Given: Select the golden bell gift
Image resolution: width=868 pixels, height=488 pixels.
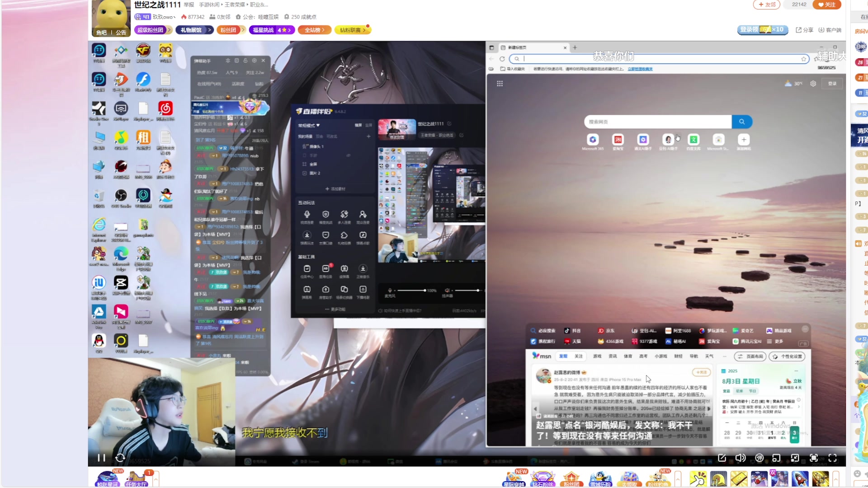Looking at the screenshot, I should pyautogui.click(x=718, y=479).
